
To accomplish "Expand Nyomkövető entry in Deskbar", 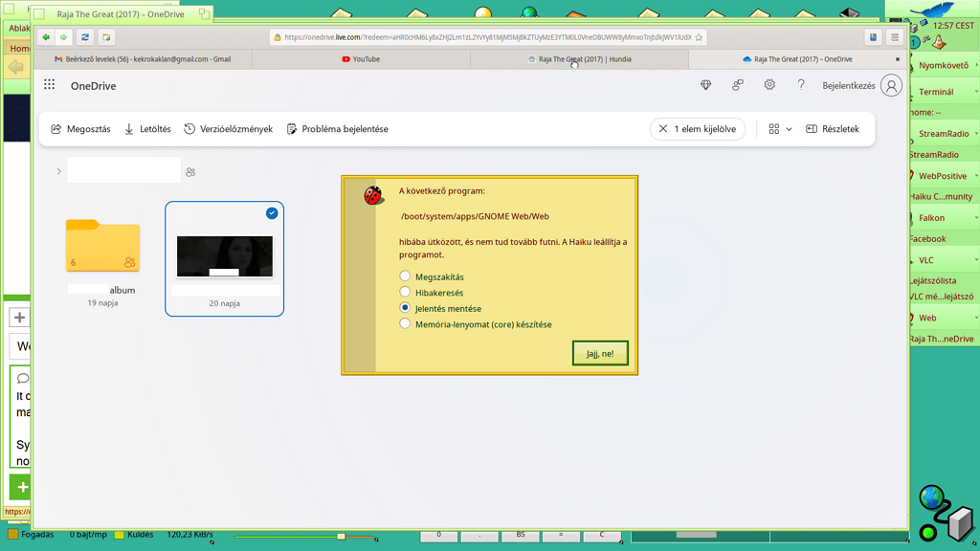I will point(976,65).
